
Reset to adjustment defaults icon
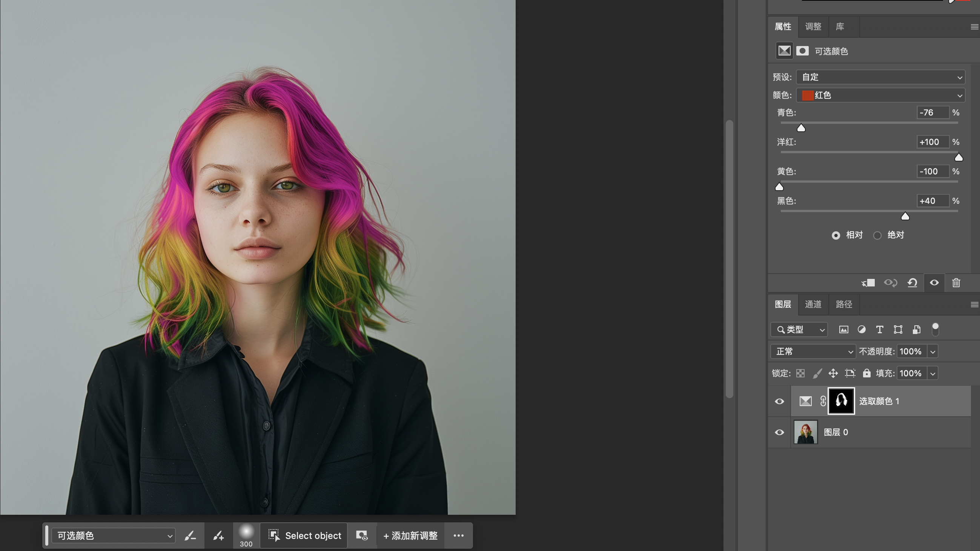click(912, 283)
